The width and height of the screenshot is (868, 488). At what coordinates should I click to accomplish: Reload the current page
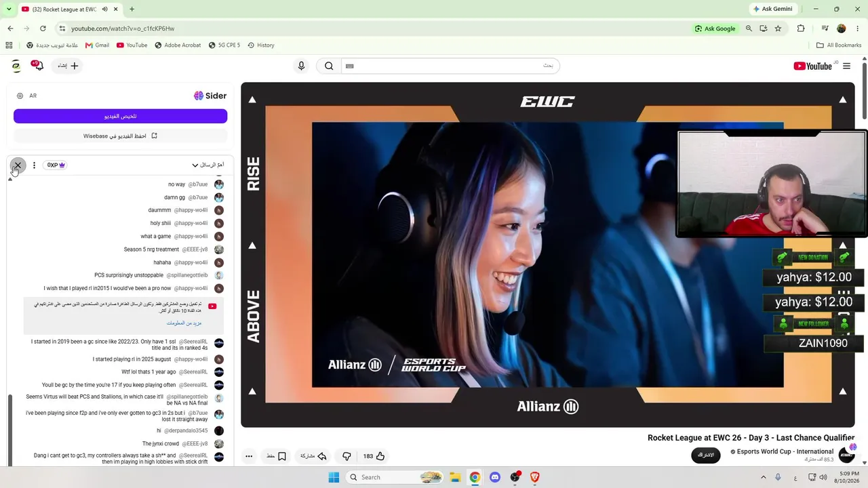[x=43, y=28]
